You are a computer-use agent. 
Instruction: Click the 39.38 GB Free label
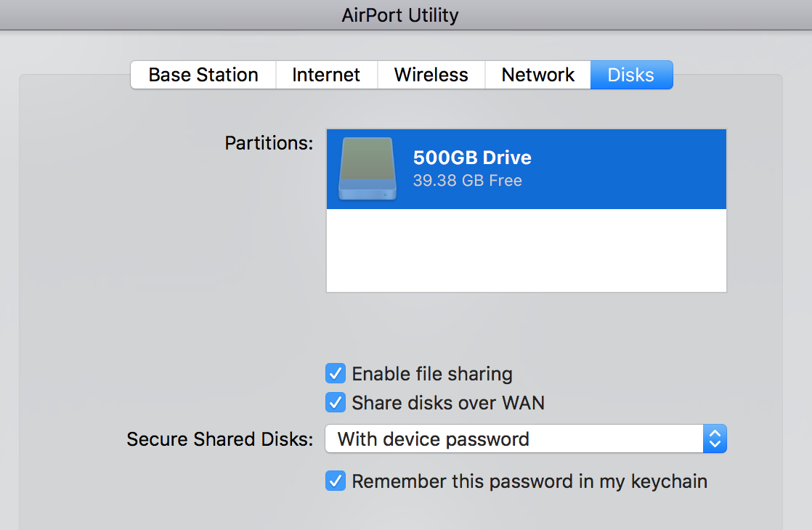pyautogui.click(x=468, y=180)
